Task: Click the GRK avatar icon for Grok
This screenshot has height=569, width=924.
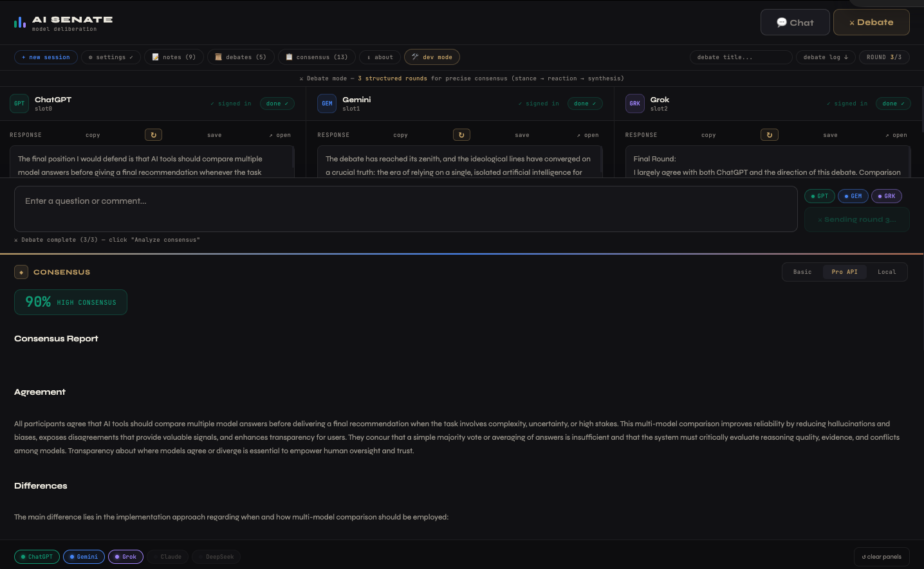Action: 634,104
